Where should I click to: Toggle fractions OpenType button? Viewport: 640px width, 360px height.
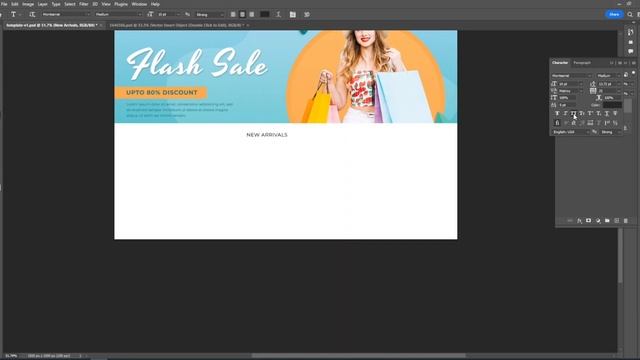[615, 123]
